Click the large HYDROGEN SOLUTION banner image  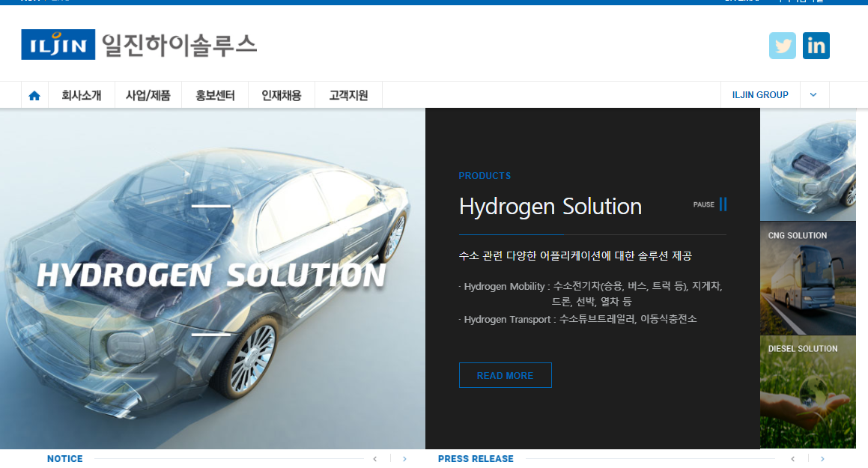(213, 279)
